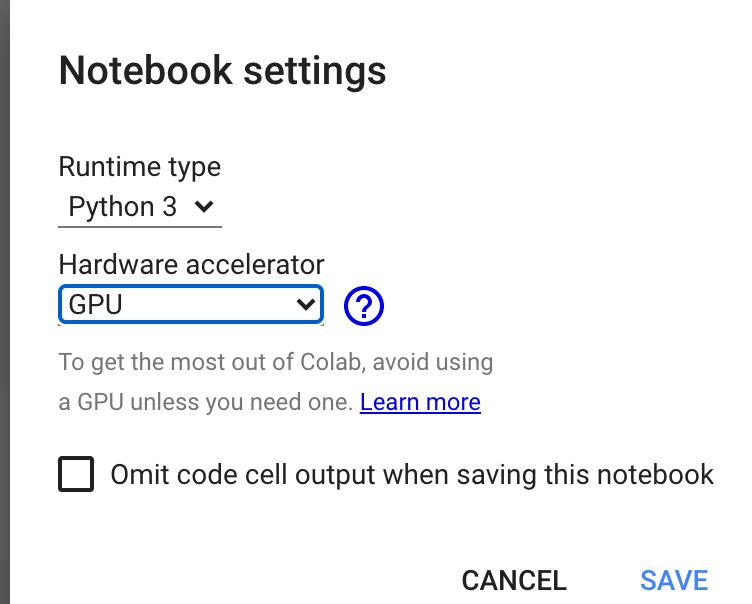752x604 pixels.
Task: Click the 'Notebook settings' dialog title
Action: 222,71
